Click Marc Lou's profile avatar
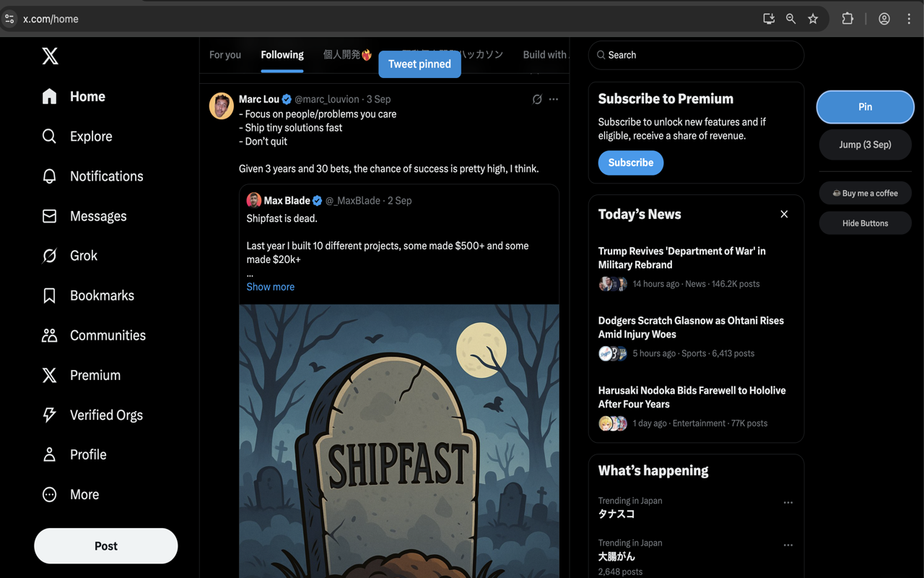The height and width of the screenshot is (578, 924). pos(222,105)
